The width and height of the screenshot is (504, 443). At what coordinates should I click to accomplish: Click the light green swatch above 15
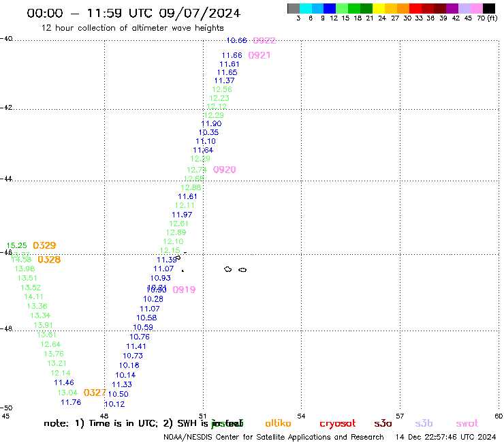[x=342, y=8]
